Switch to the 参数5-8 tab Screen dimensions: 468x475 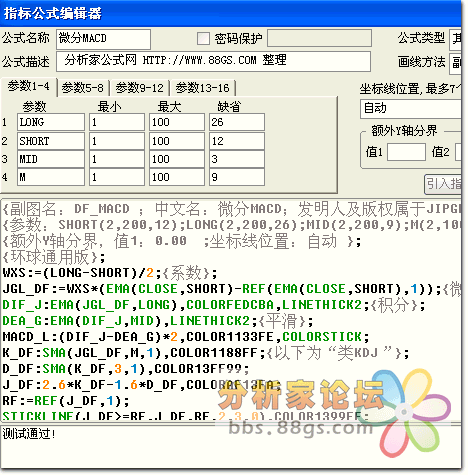pyautogui.click(x=82, y=88)
